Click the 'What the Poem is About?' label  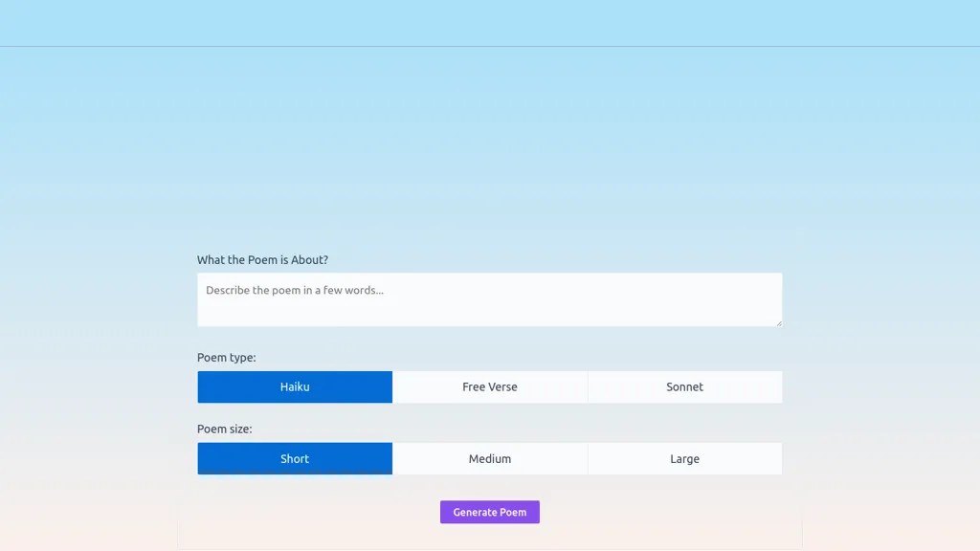point(262,259)
